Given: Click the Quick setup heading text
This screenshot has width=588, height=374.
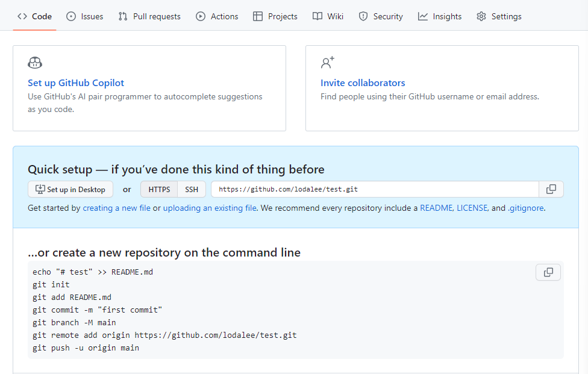Looking at the screenshot, I should click(176, 169).
